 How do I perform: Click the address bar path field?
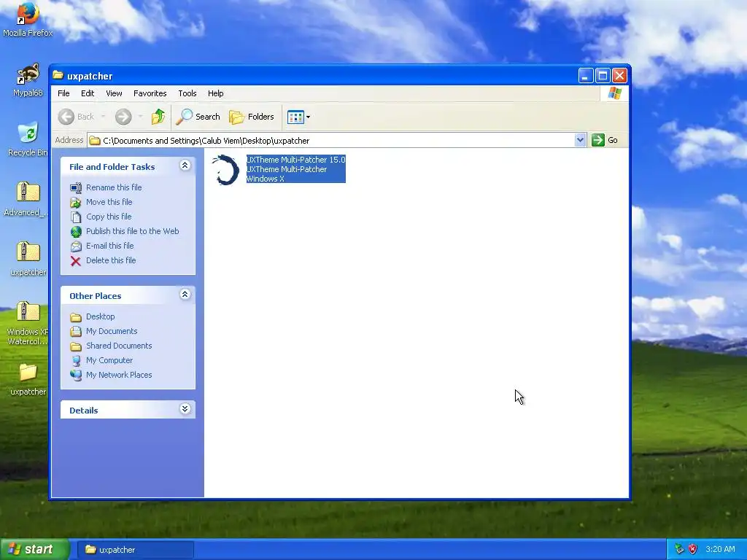click(x=331, y=141)
